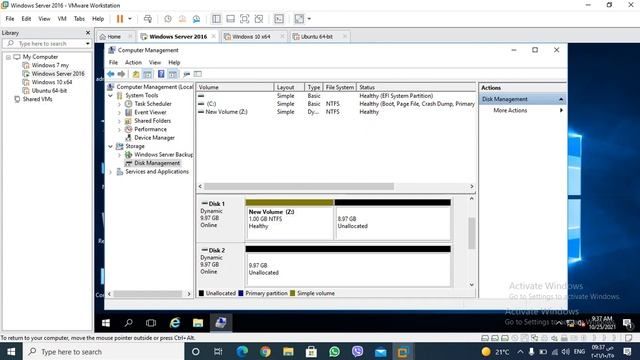Open the Library search dropdown arrow
640x360 pixels.
87,43
